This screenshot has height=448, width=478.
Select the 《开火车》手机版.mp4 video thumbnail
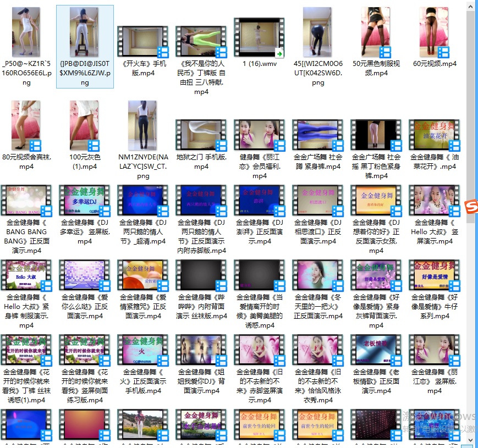[143, 42]
